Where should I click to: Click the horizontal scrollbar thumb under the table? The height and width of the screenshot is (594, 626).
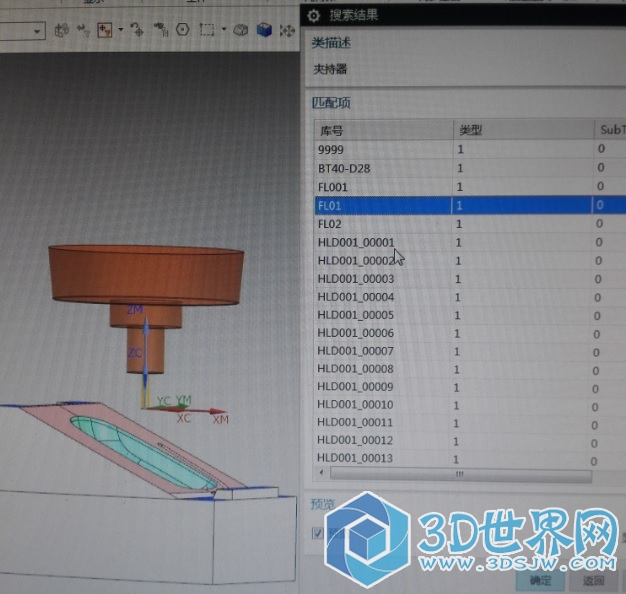click(x=460, y=474)
